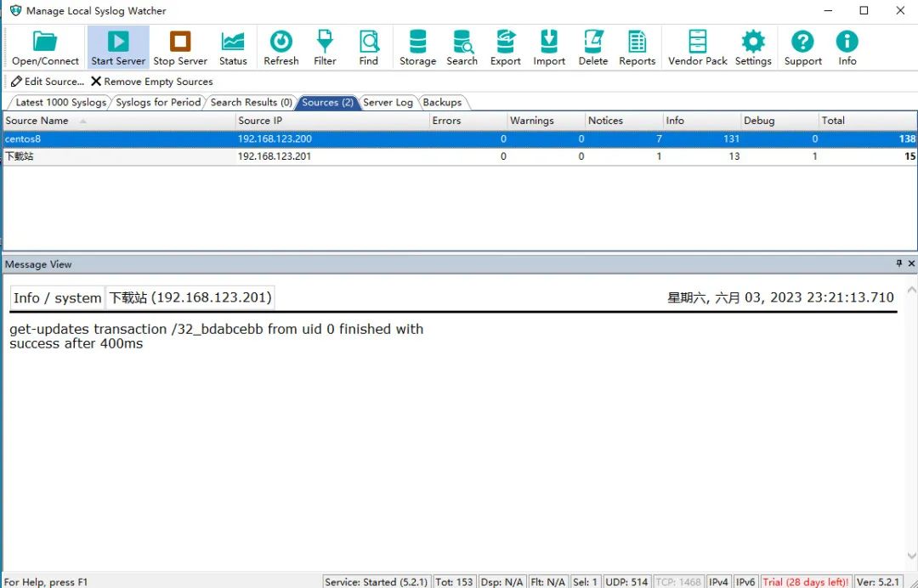Open the Server Log tab
This screenshot has height=588, width=918.
(388, 103)
